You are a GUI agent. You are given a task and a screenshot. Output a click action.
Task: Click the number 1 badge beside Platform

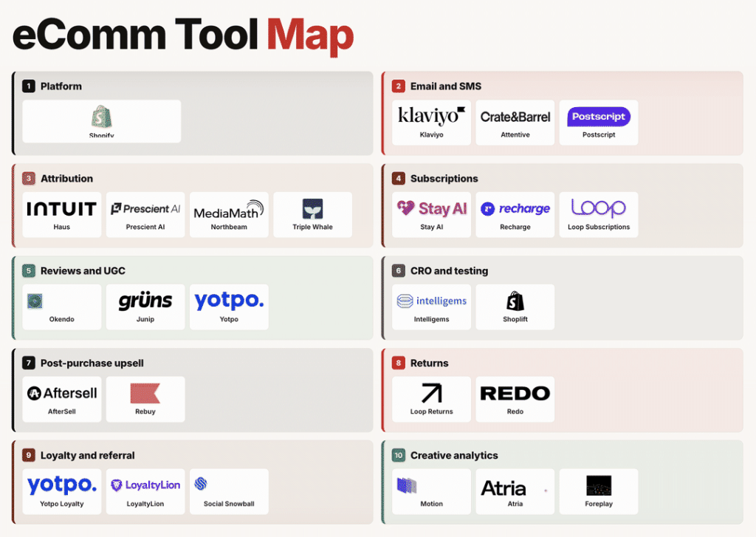coord(29,86)
